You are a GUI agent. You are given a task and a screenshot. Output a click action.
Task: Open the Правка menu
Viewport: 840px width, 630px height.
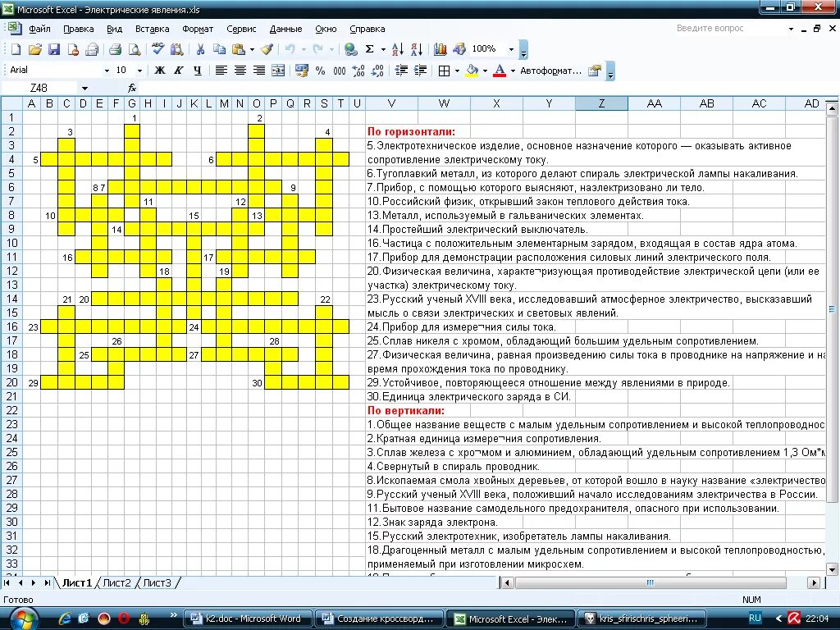pyautogui.click(x=78, y=29)
